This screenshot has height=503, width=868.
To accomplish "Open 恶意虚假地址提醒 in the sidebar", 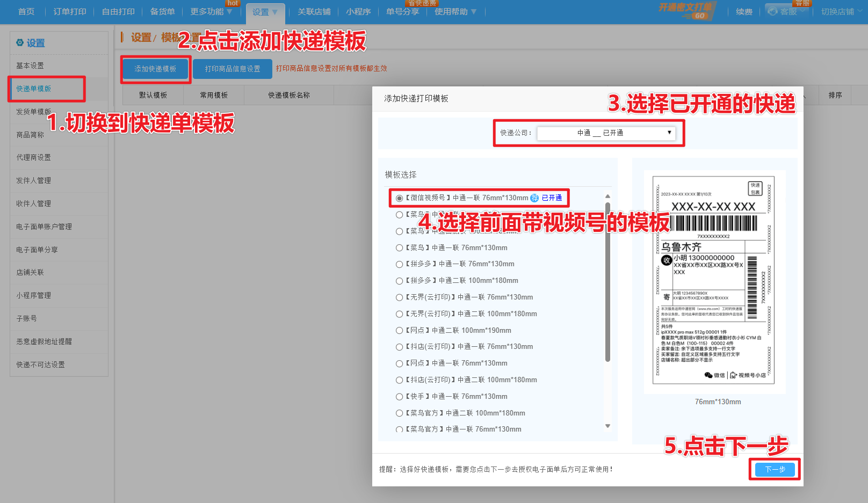I will [59, 341].
